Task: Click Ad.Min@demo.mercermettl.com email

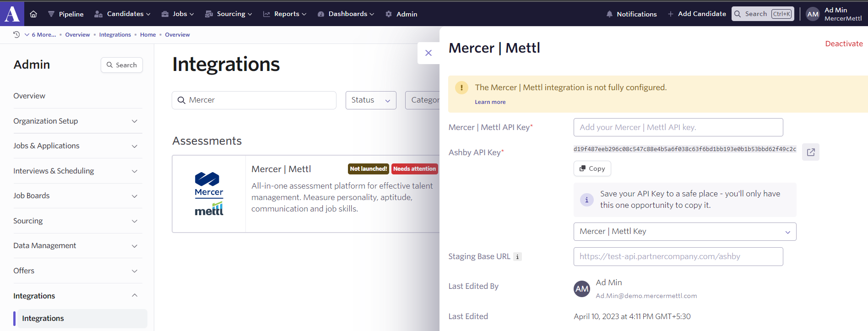Action: coord(646,296)
